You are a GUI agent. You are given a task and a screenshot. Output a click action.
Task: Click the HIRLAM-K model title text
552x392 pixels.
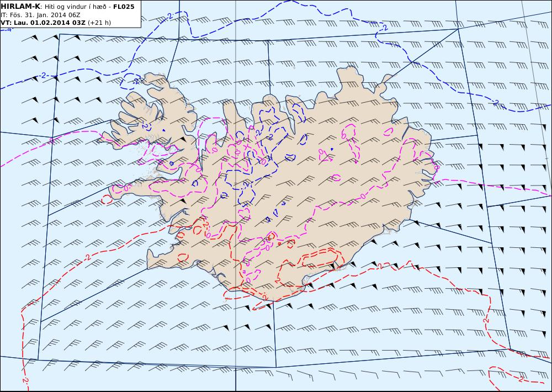tap(20, 7)
